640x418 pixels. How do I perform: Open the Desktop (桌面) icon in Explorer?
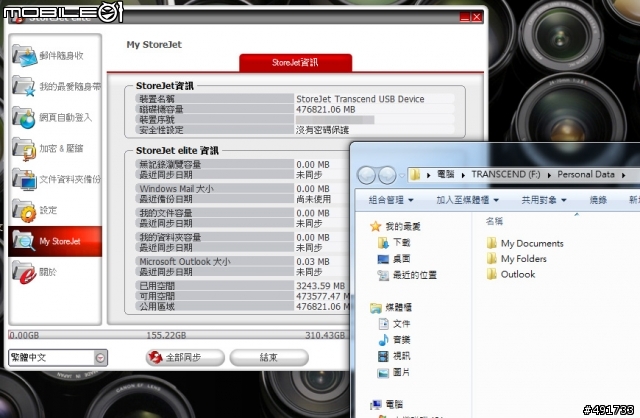coord(383,259)
